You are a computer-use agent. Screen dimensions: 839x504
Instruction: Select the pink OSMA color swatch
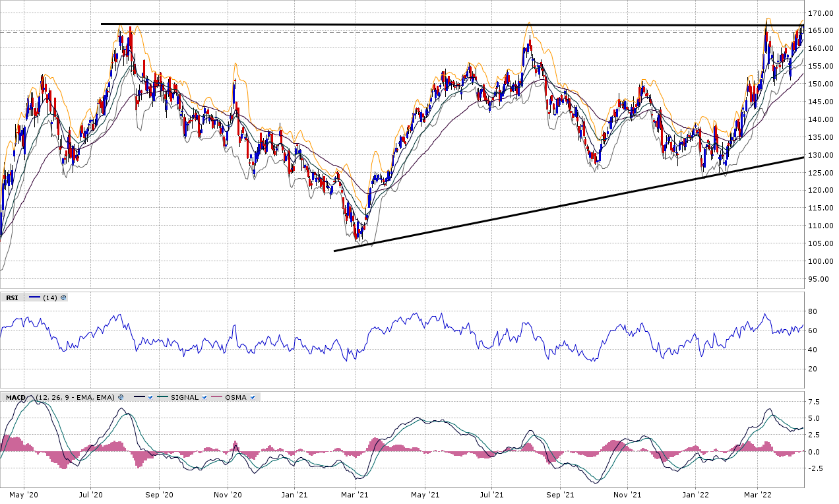click(216, 397)
